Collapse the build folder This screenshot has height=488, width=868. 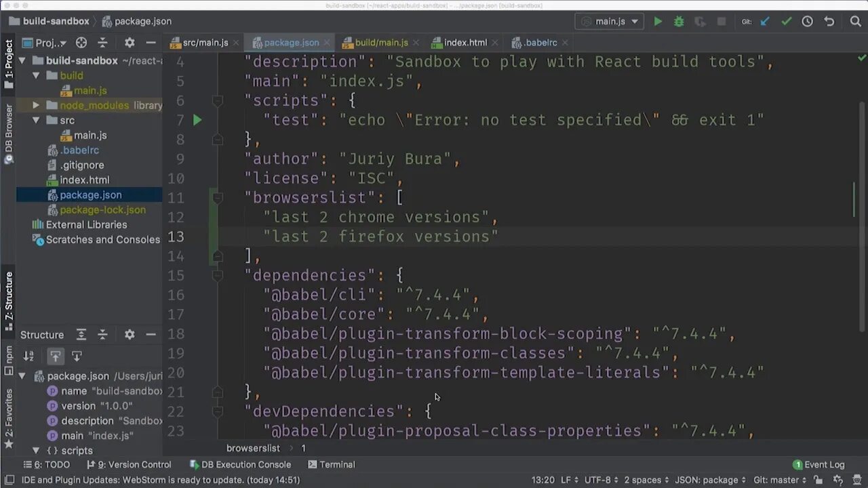[x=36, y=76]
